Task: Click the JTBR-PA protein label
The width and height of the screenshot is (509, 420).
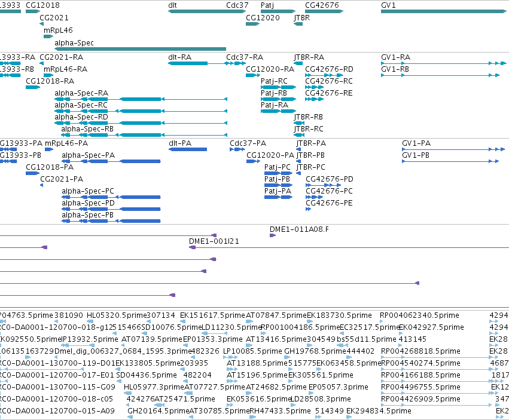Action: (311, 143)
